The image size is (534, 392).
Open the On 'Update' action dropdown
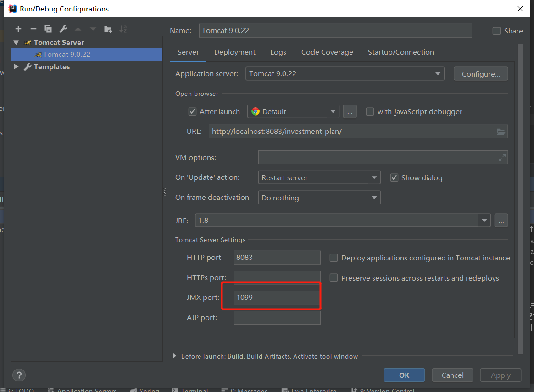coord(319,177)
